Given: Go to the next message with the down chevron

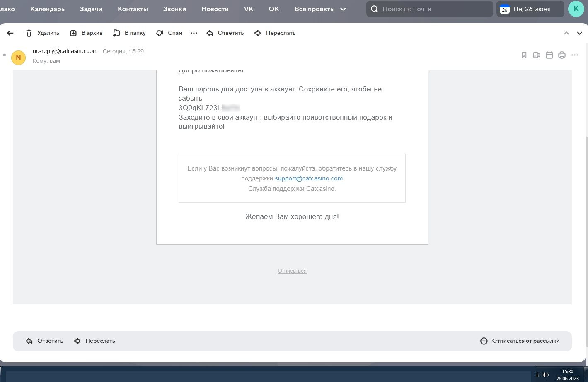Looking at the screenshot, I should coord(580,33).
